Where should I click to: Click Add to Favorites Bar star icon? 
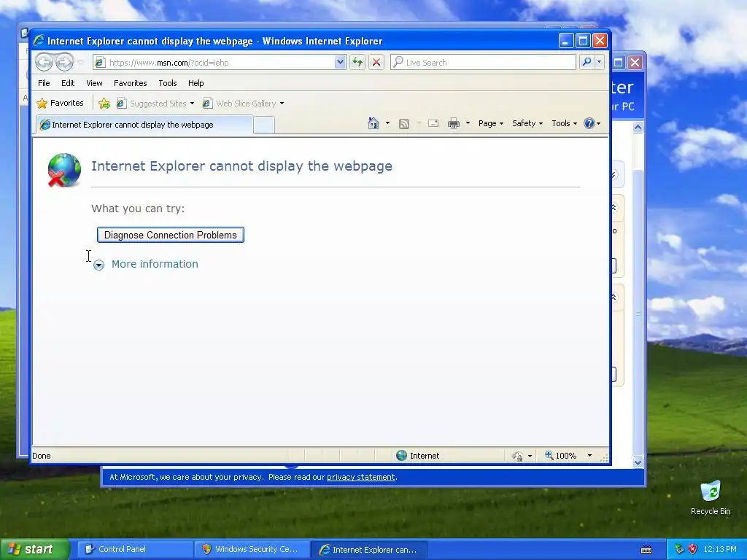tap(104, 104)
